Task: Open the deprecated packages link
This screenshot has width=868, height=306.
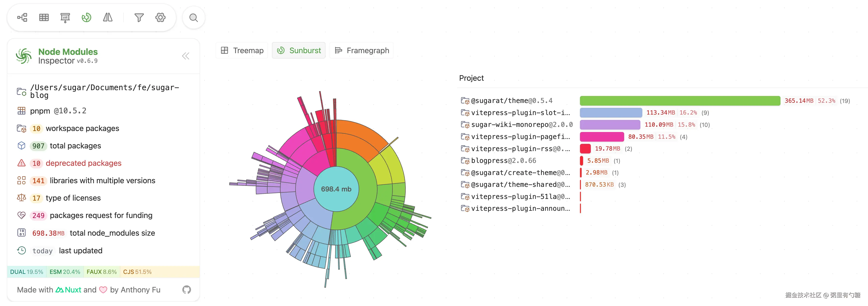Action: pos(83,163)
